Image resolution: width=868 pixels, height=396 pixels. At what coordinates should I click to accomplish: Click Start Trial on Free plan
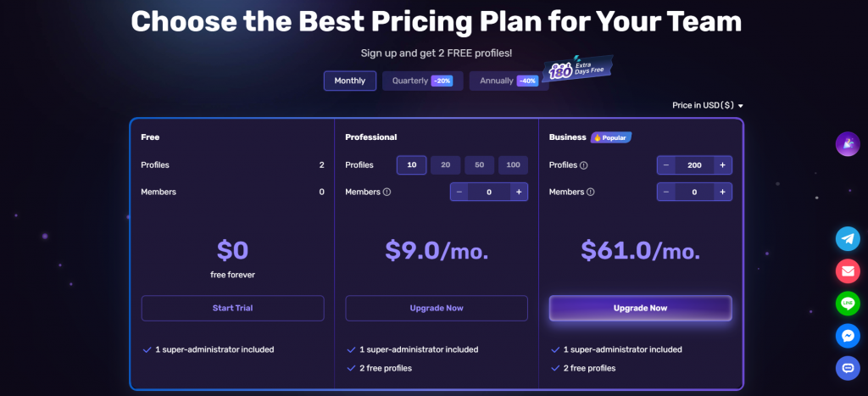pyautogui.click(x=232, y=308)
